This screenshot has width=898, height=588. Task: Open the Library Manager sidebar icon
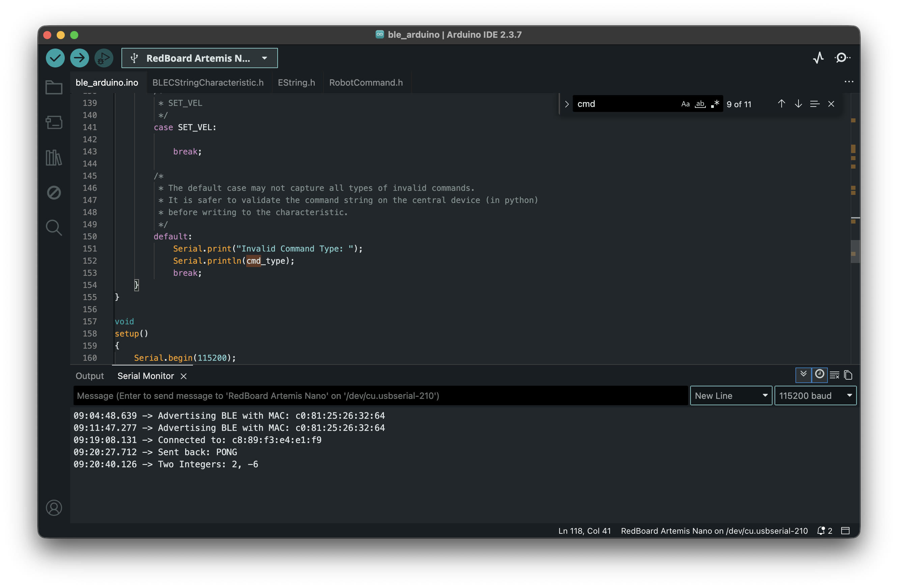tap(54, 158)
